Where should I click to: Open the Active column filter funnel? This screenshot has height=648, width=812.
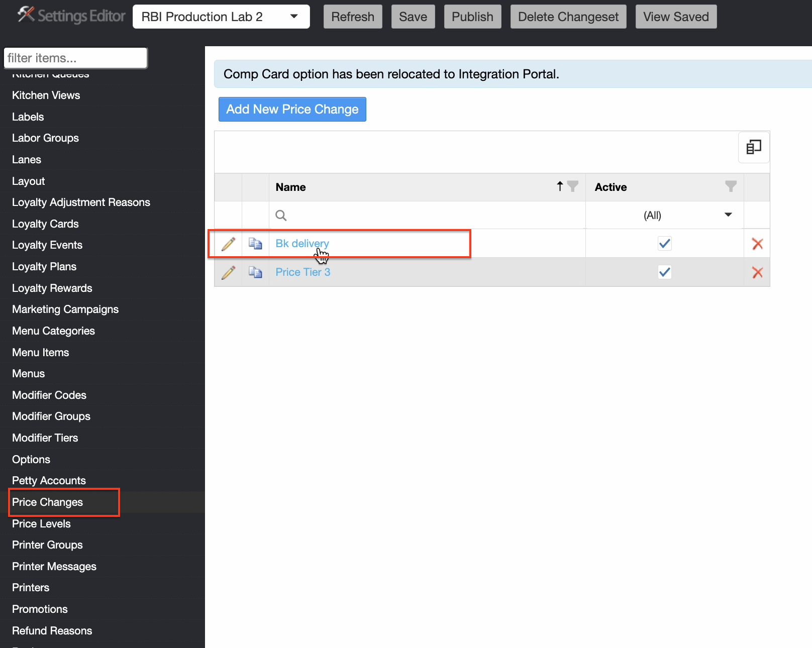pos(731,186)
